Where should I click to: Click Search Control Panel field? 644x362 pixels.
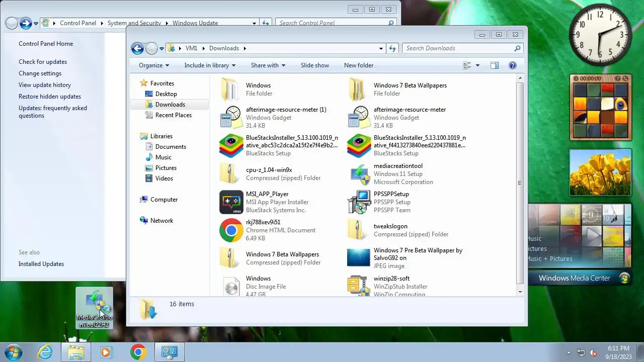336,23
